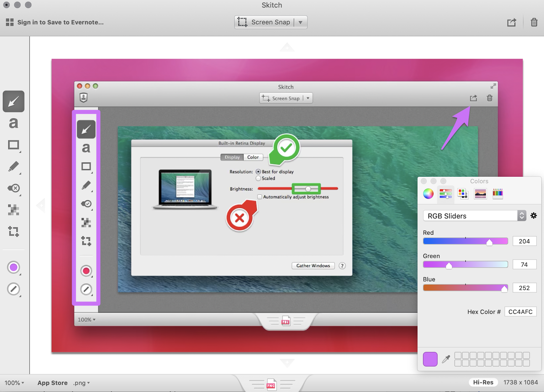Open the RGB Sliders dropdown
544x392 pixels.
475,216
